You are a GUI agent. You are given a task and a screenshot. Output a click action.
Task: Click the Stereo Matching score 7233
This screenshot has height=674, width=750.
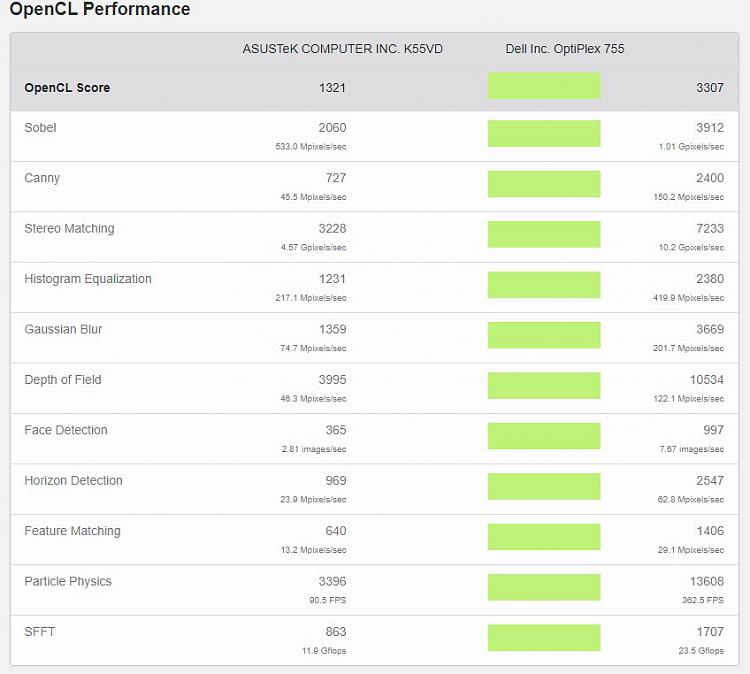(710, 229)
